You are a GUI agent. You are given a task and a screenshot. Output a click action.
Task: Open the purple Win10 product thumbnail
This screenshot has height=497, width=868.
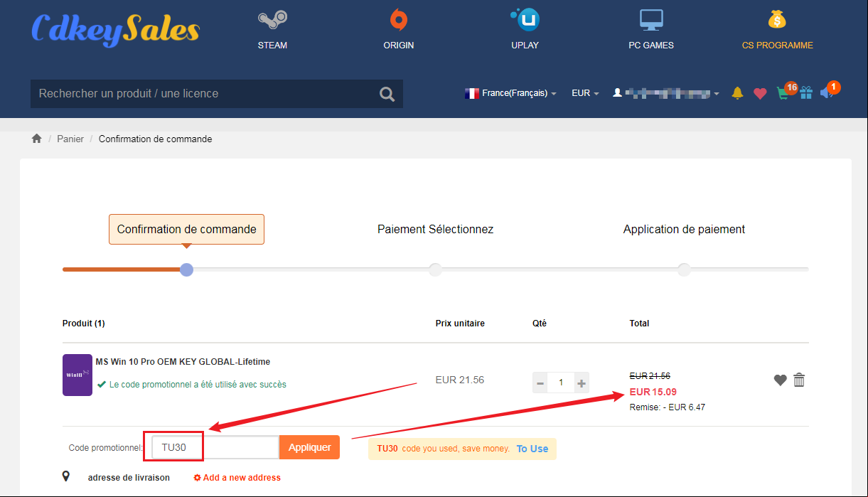pos(77,375)
